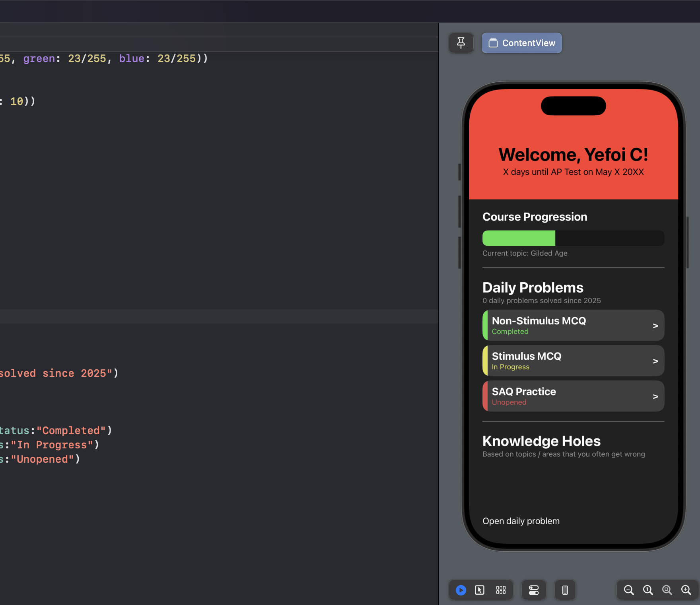Zoom canvas to fit

(667, 590)
